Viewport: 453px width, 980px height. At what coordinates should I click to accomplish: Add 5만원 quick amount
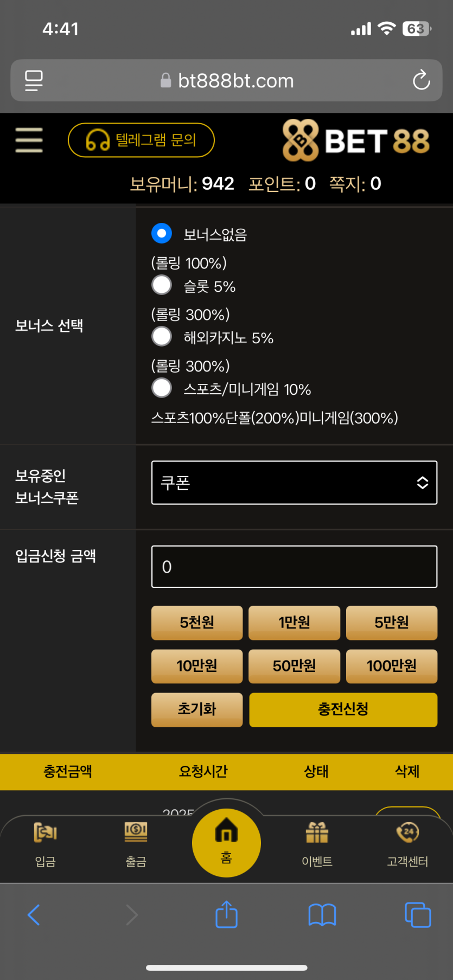click(x=391, y=623)
